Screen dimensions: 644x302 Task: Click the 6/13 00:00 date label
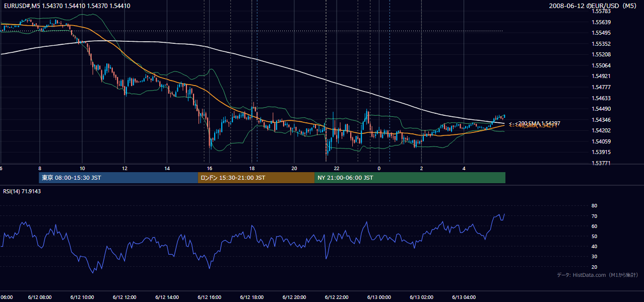click(x=379, y=297)
